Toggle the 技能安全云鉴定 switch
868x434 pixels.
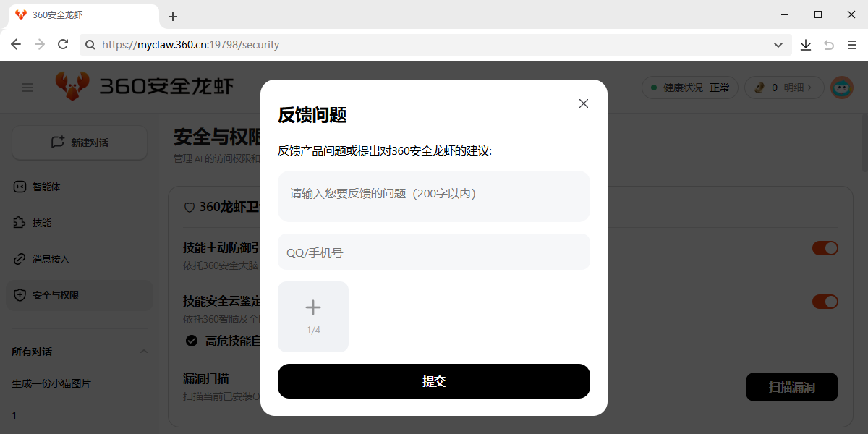pos(825,302)
